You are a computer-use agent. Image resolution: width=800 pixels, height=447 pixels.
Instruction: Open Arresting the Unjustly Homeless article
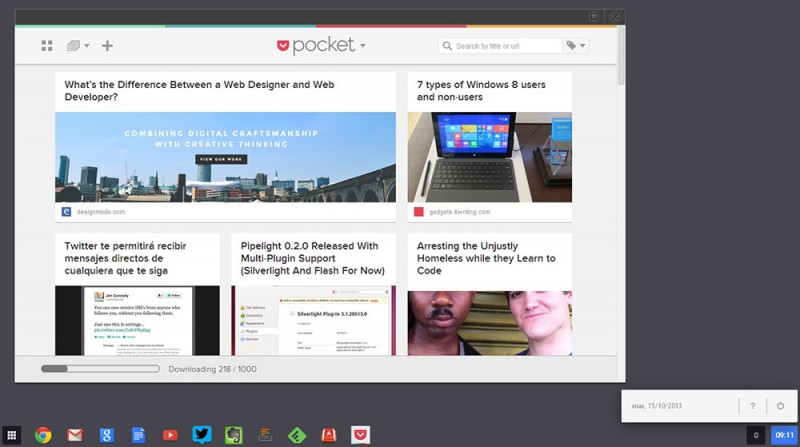[486, 258]
